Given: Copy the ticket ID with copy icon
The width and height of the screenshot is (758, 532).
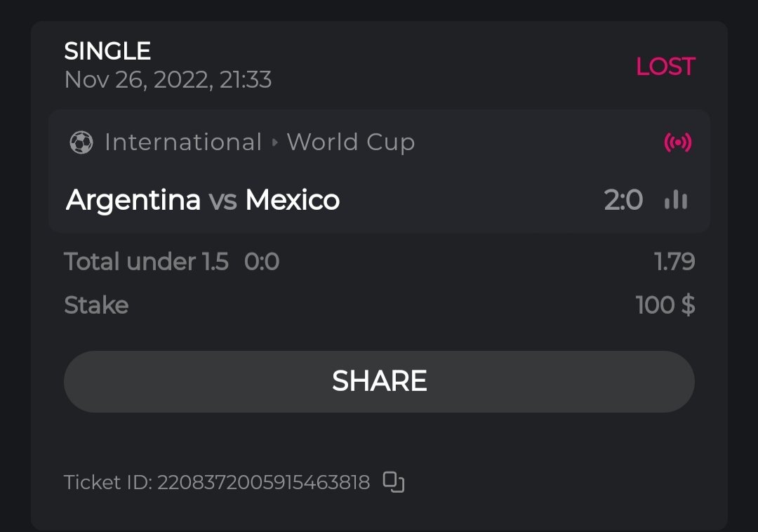Looking at the screenshot, I should [394, 482].
